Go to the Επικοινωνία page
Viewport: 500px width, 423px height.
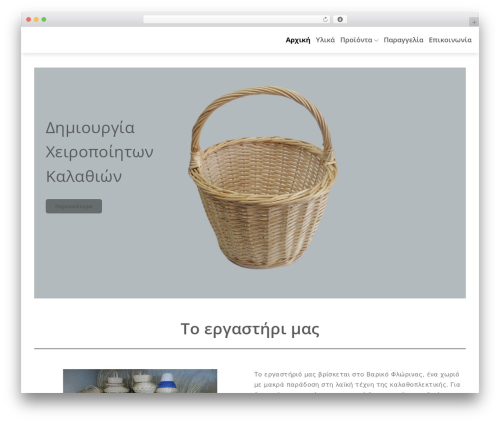click(450, 40)
